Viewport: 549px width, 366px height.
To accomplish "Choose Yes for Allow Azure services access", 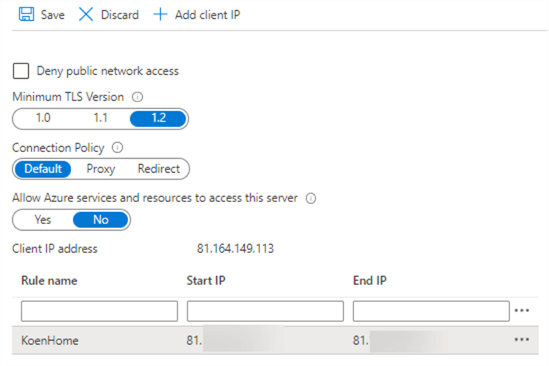I will click(43, 220).
